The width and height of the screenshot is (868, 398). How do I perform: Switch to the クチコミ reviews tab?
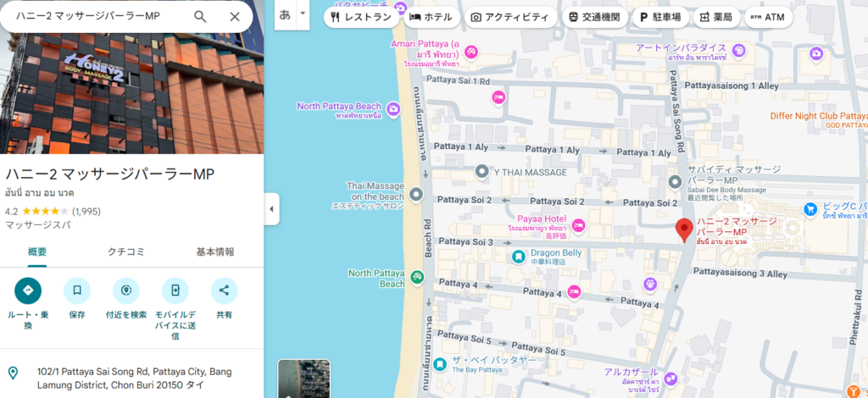coord(126,252)
